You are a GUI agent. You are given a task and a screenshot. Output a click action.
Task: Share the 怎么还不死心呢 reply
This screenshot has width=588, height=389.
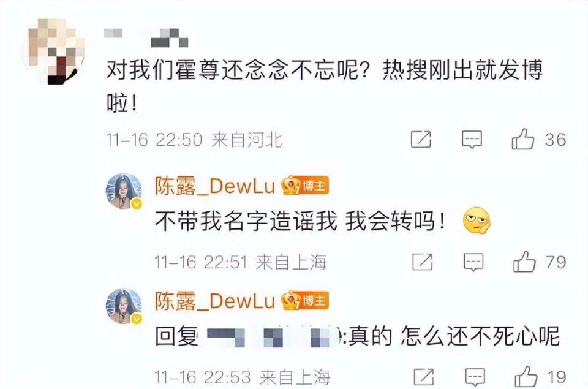coord(424,377)
